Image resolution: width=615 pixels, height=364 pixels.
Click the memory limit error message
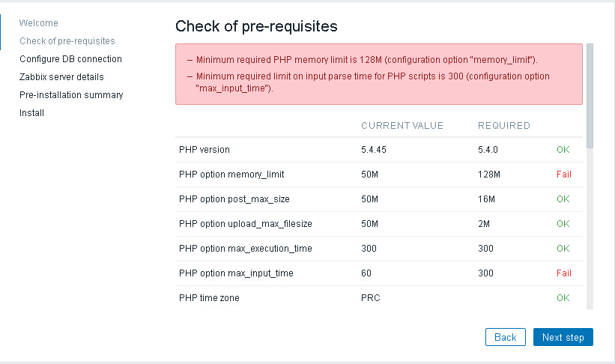coord(367,59)
